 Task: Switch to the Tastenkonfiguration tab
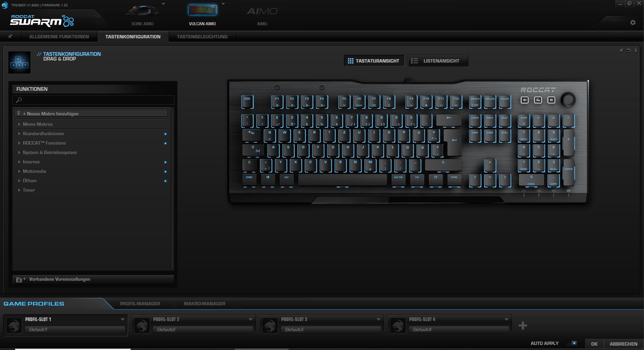click(x=133, y=37)
